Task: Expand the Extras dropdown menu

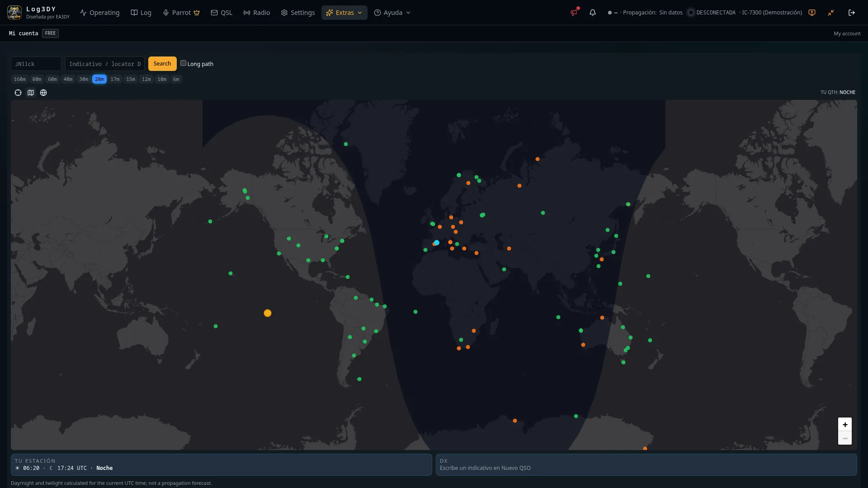Action: click(x=344, y=13)
